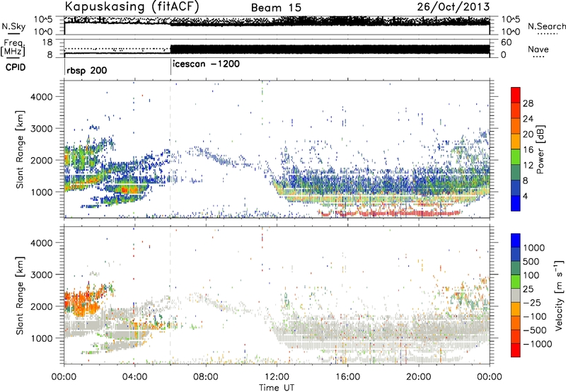Click the 28 label on power colorbar

pyautogui.click(x=528, y=103)
